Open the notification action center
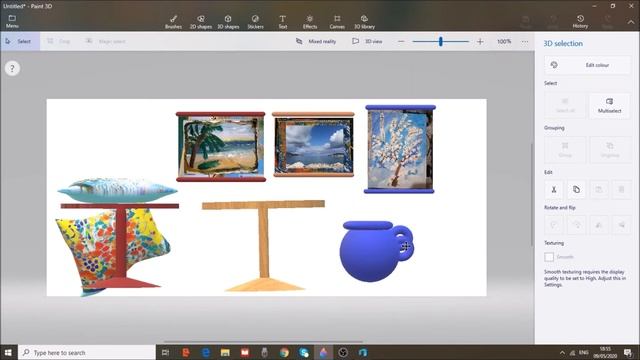 coord(628,352)
